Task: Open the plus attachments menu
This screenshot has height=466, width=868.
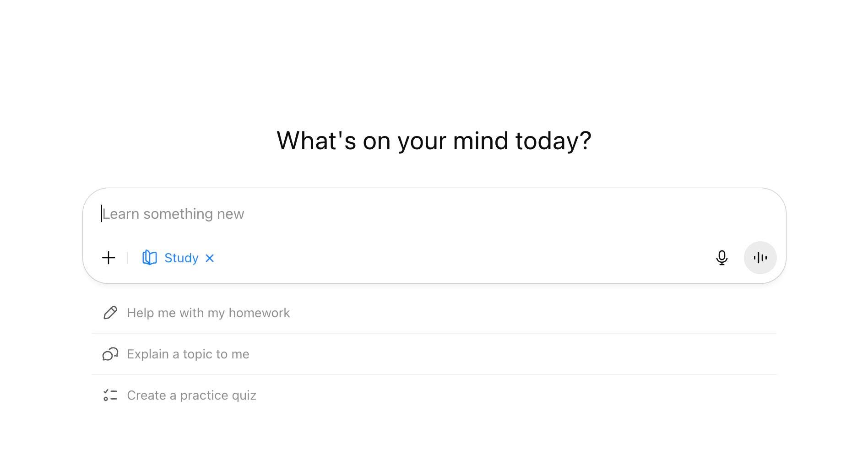Action: 108,258
